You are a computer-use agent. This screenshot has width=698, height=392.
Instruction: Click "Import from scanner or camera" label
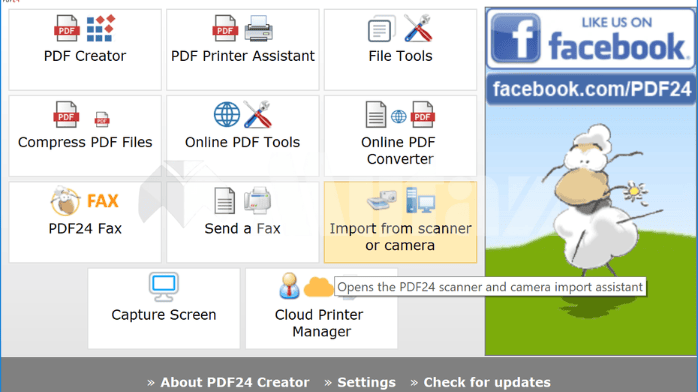tap(400, 237)
